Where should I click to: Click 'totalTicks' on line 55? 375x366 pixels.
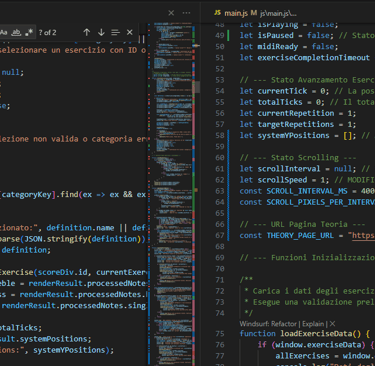[280, 102]
